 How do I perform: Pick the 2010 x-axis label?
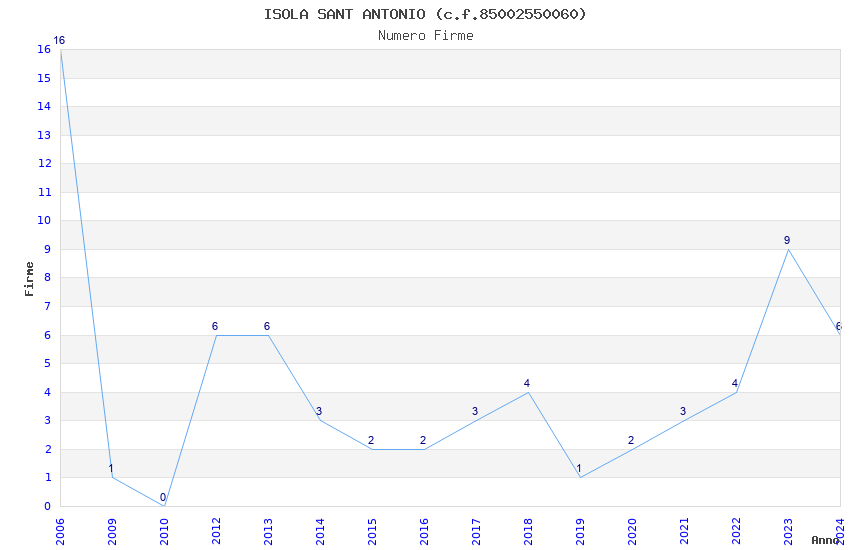164,532
